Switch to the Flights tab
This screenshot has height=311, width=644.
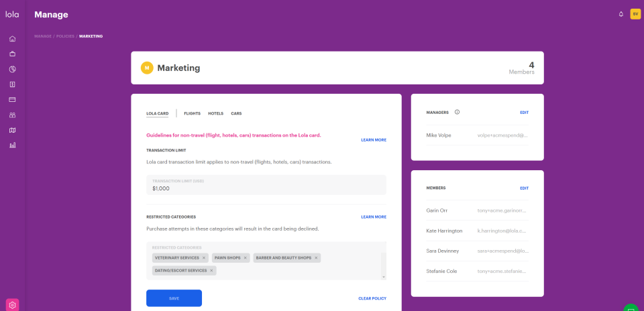coord(193,114)
